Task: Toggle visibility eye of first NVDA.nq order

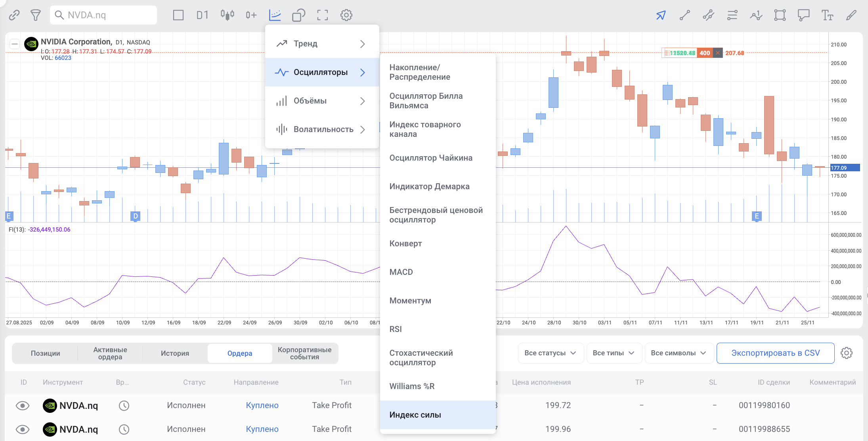Action: click(23, 405)
